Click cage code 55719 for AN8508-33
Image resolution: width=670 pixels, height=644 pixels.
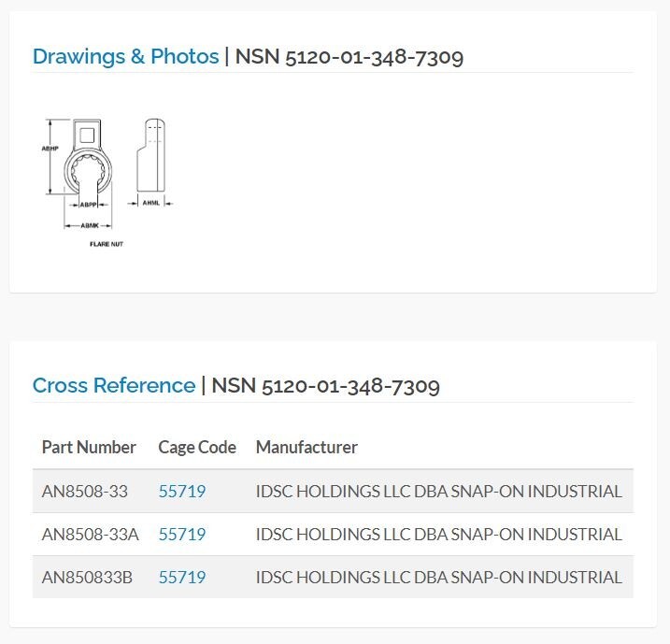pos(182,491)
